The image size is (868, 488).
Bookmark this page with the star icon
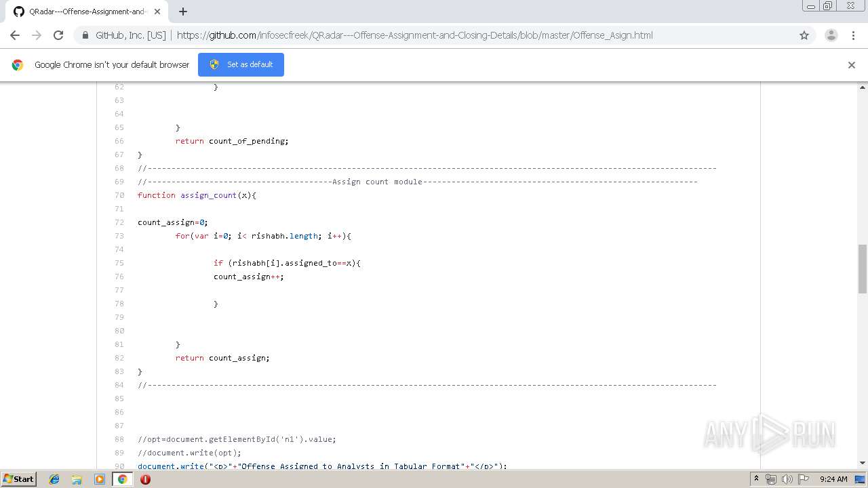pos(804,35)
